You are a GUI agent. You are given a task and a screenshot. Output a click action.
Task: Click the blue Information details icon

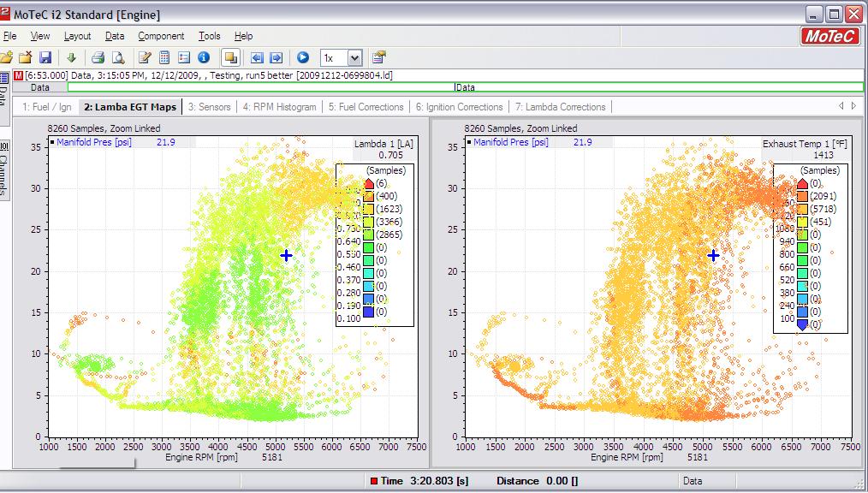coord(204,57)
